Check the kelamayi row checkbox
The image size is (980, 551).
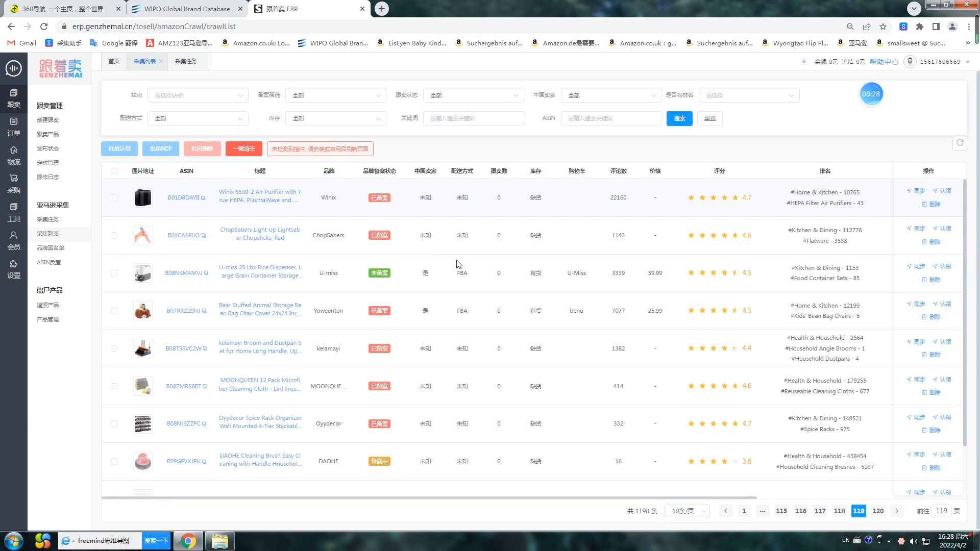[114, 348]
